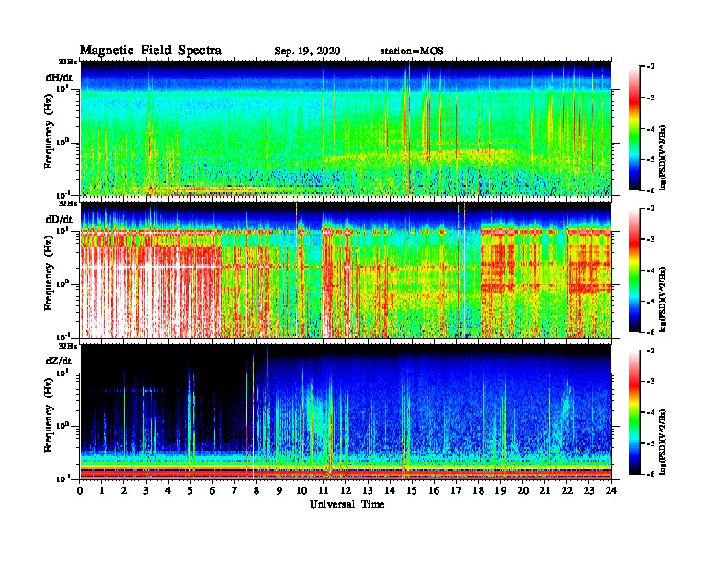Click hour tick label "7" on the time axis
The height and width of the screenshot is (563, 728).
[234, 491]
